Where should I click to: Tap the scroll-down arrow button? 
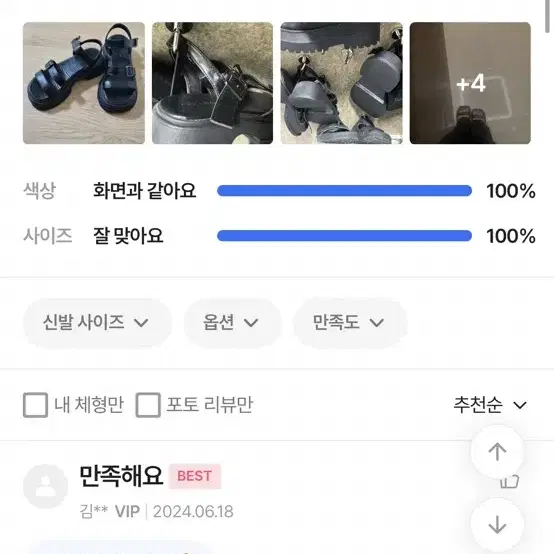click(x=497, y=524)
